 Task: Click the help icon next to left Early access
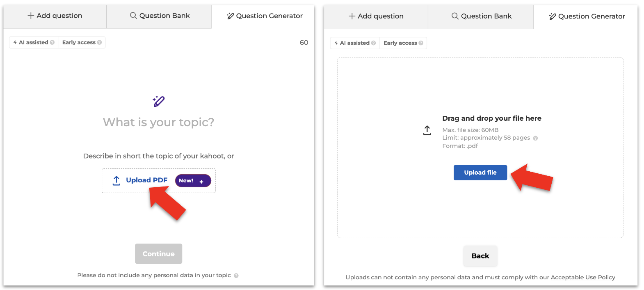pyautogui.click(x=99, y=42)
